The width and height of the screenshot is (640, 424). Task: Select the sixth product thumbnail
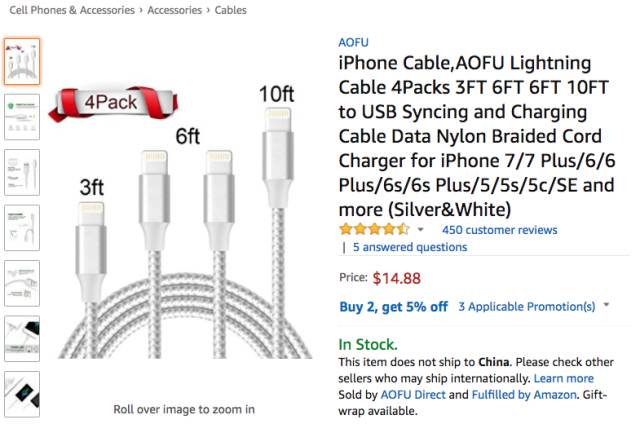22,338
